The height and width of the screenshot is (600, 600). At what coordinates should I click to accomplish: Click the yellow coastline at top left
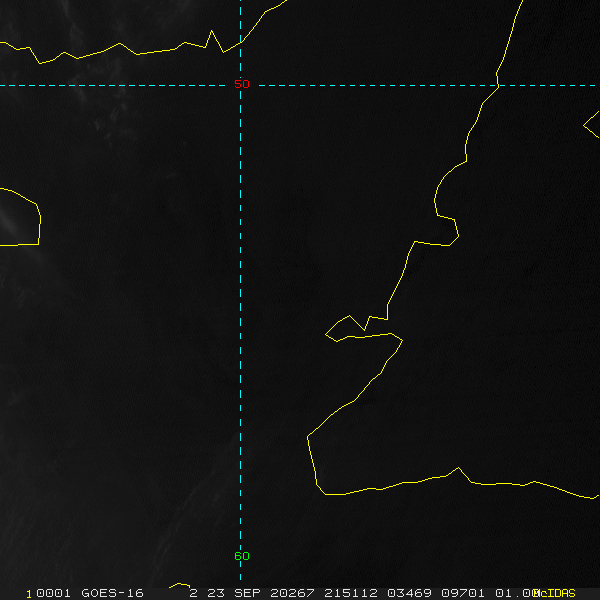100,49
